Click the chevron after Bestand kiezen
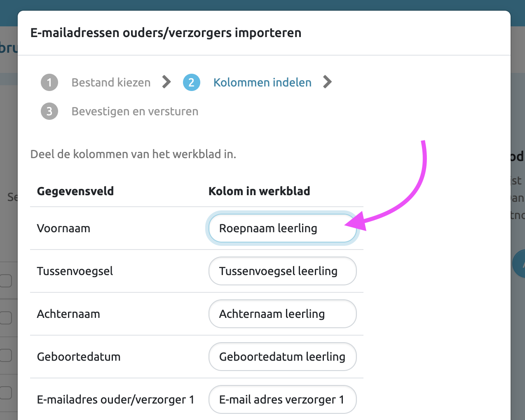The height and width of the screenshot is (420, 525). click(166, 82)
